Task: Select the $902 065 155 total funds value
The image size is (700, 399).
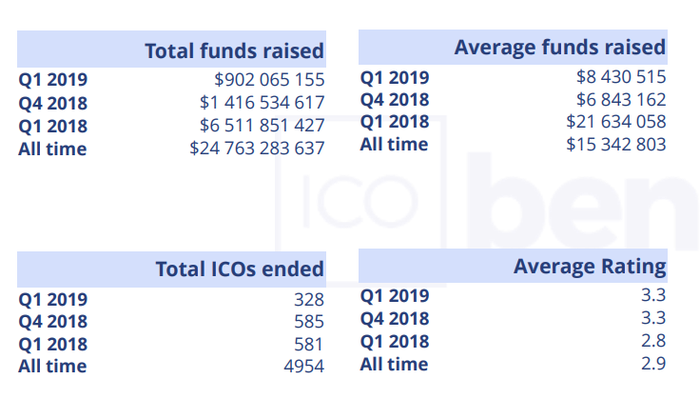Action: coord(269,79)
